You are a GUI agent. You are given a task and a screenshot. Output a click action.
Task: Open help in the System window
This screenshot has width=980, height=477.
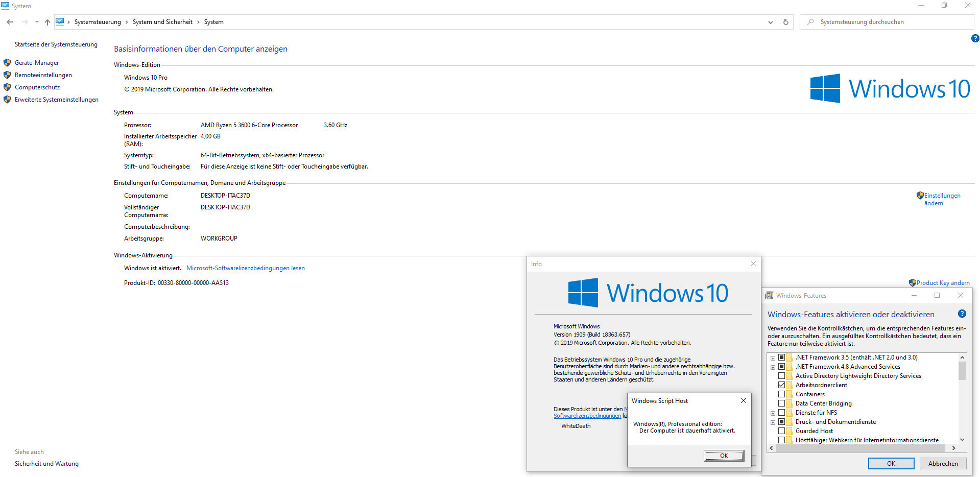[975, 38]
